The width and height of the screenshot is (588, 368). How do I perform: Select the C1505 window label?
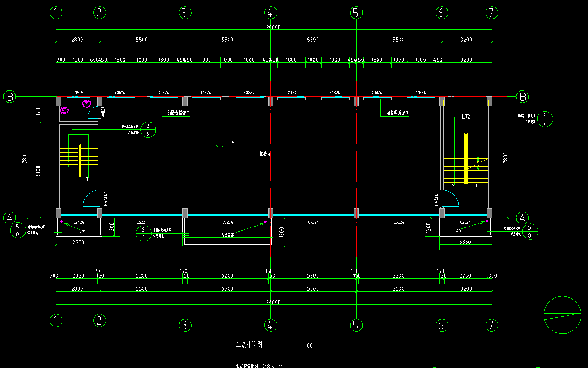(78, 93)
